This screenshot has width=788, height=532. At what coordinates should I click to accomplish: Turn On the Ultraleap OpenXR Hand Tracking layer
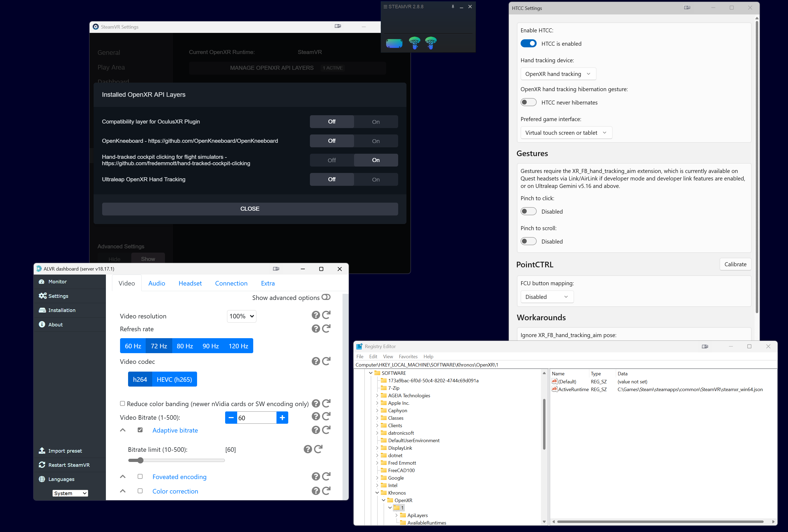tap(376, 179)
